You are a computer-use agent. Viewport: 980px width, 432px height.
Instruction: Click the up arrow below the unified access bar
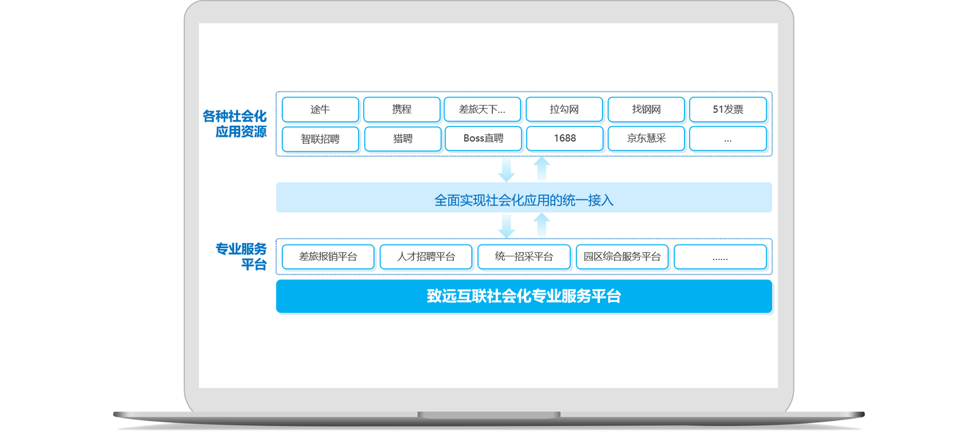click(x=541, y=225)
